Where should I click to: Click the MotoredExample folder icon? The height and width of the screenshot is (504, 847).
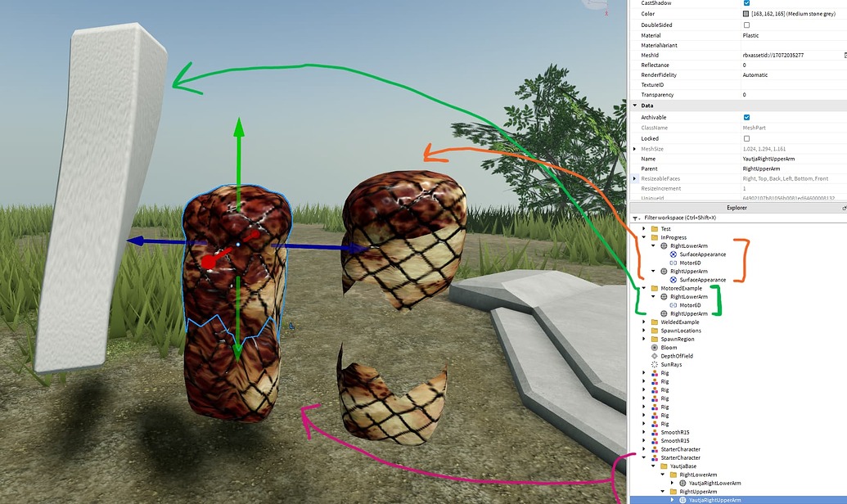(x=654, y=288)
